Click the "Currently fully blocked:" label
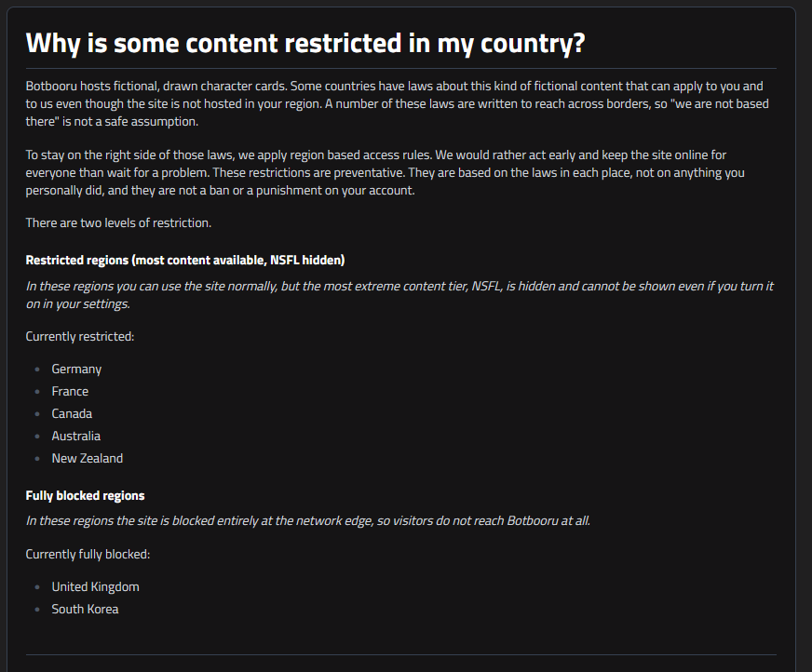Screen dimensions: 812x672 (x=88, y=554)
